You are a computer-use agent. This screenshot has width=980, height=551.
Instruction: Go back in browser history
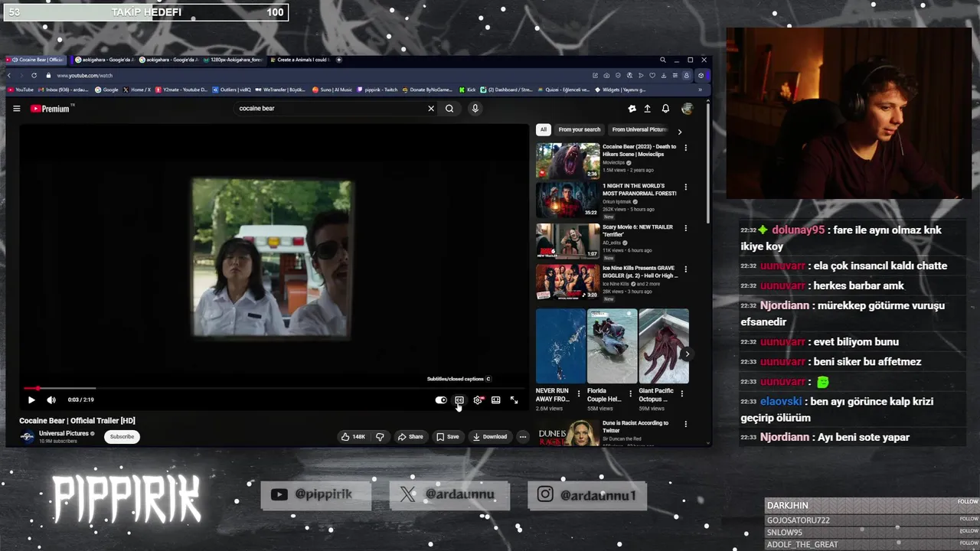9,75
